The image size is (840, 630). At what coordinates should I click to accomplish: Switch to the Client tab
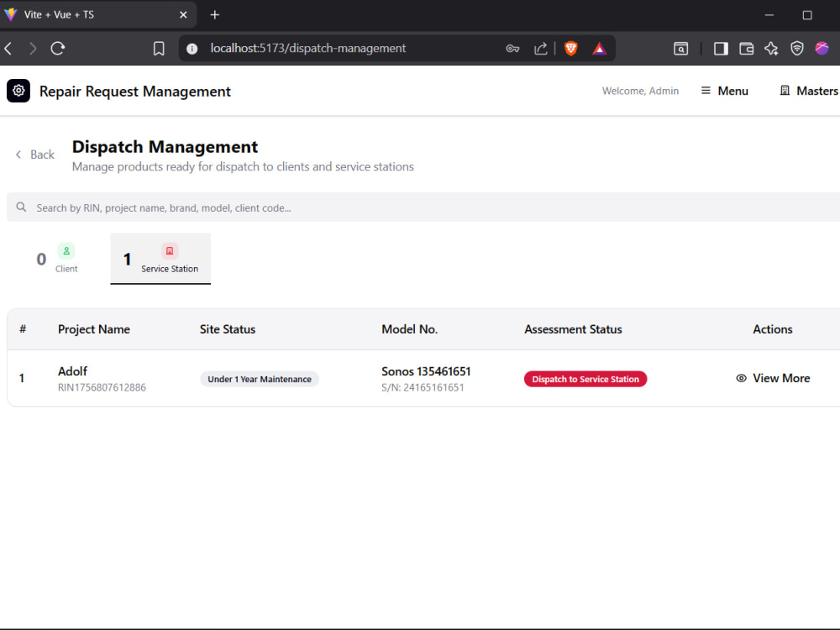tap(57, 259)
